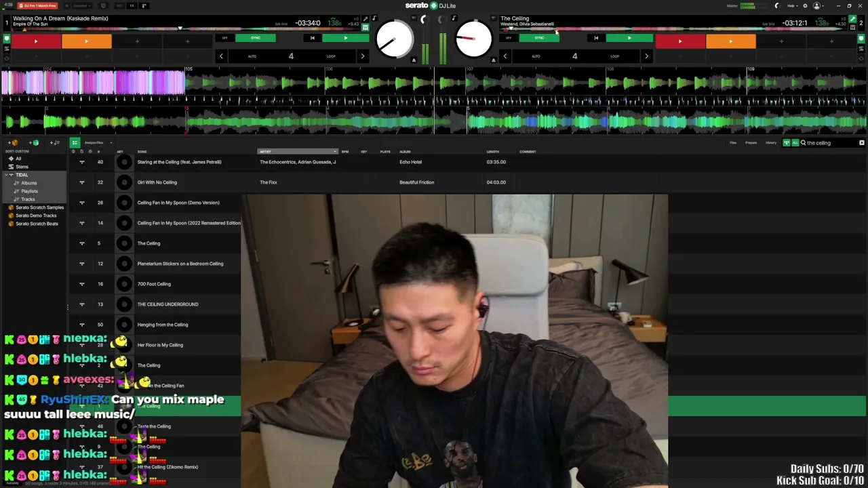Image resolution: width=868 pixels, height=488 pixels.
Task: Eject the track from deck 1
Action: (x=414, y=60)
